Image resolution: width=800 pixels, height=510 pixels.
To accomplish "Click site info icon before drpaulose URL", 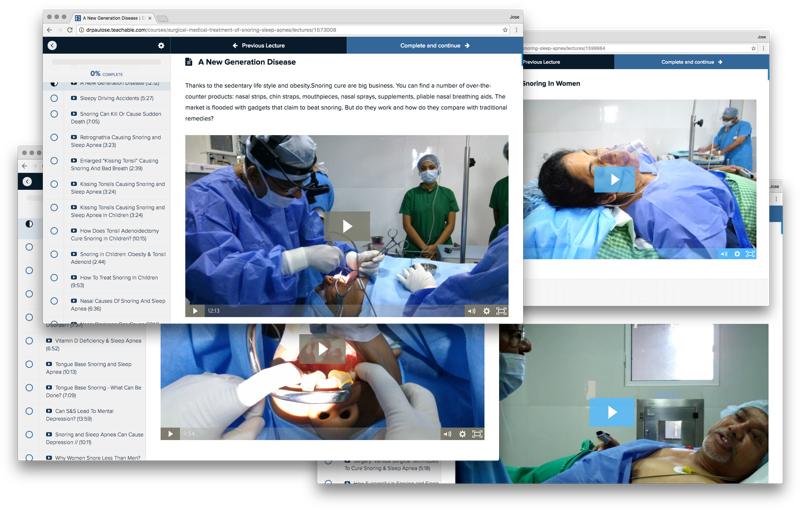I will [x=81, y=30].
